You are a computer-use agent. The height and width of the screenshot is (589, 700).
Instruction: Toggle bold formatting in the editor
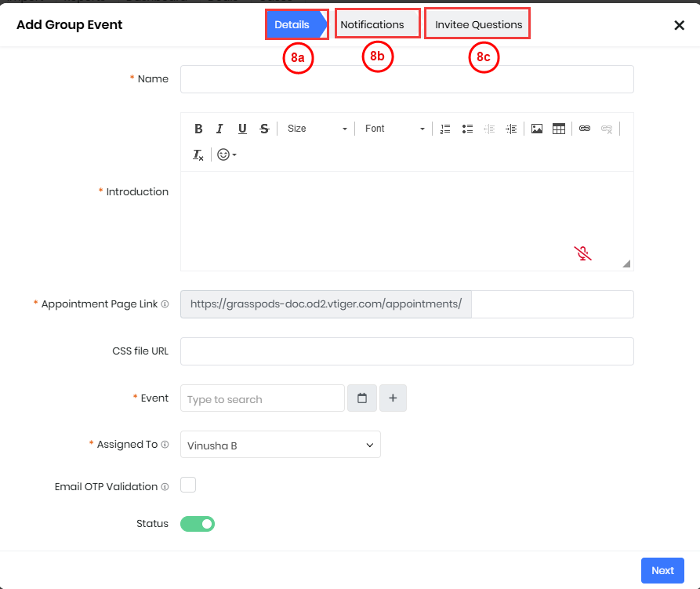[198, 129]
